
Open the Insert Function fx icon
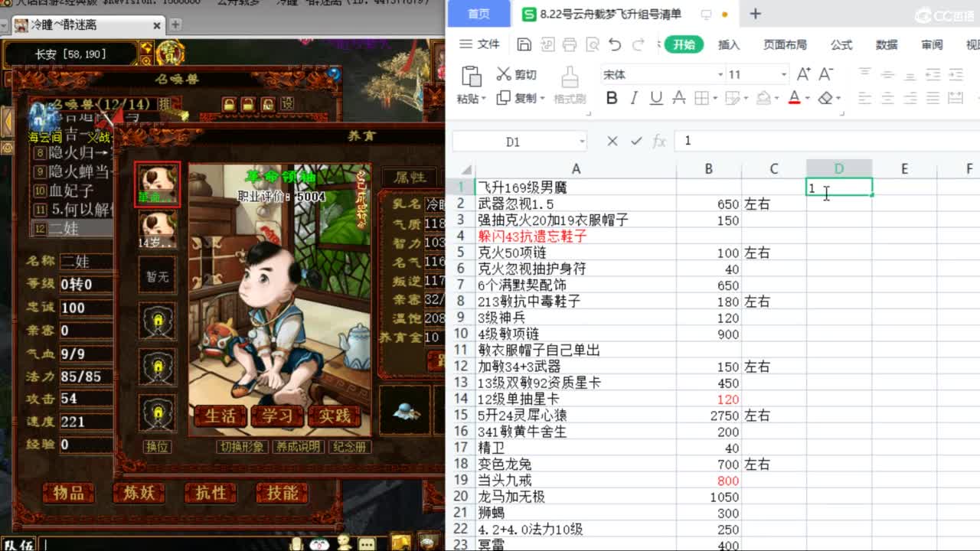659,141
